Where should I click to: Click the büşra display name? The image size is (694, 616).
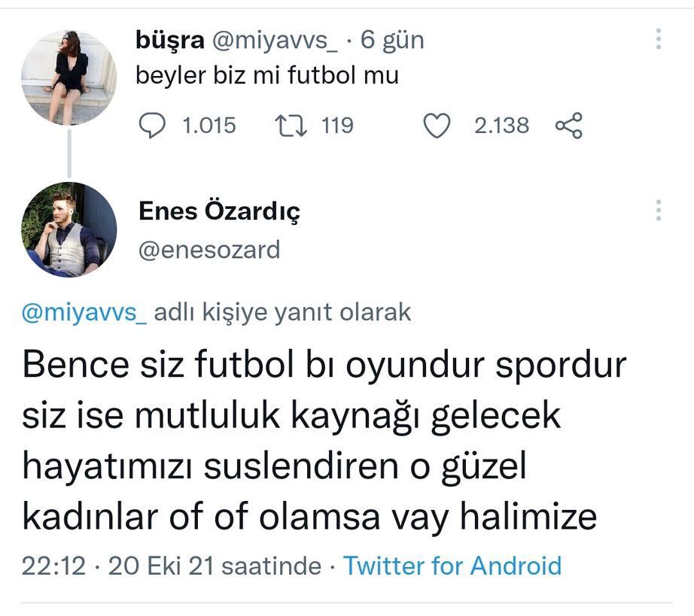pyautogui.click(x=169, y=40)
